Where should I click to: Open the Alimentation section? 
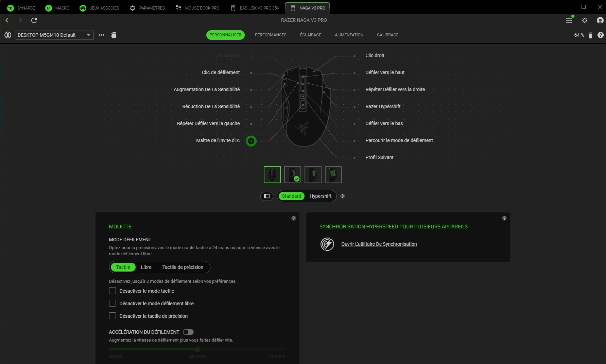(349, 35)
